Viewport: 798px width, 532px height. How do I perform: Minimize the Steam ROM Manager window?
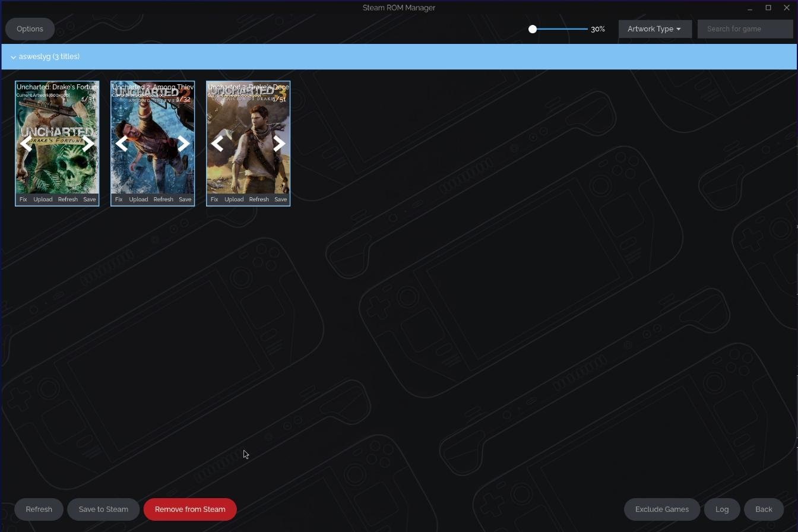[x=750, y=8]
